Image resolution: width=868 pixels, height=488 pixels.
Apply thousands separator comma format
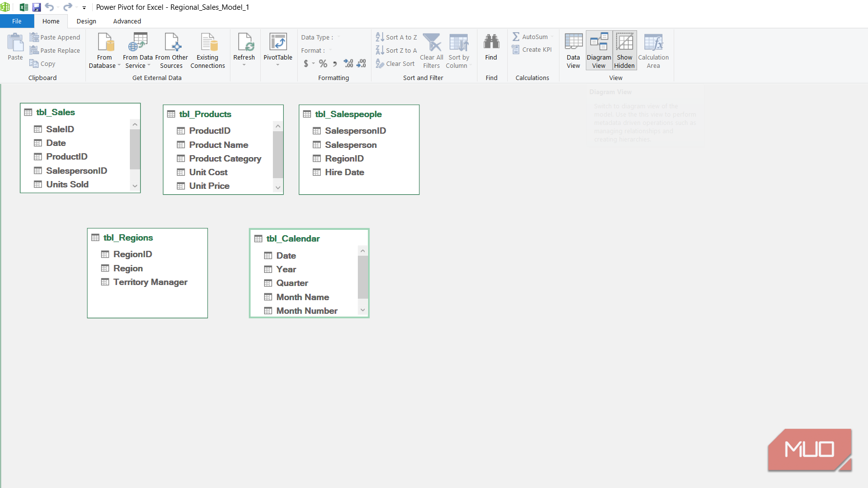coord(335,63)
